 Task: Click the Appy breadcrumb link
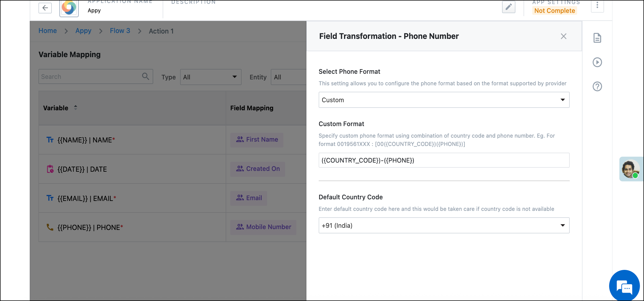(83, 31)
